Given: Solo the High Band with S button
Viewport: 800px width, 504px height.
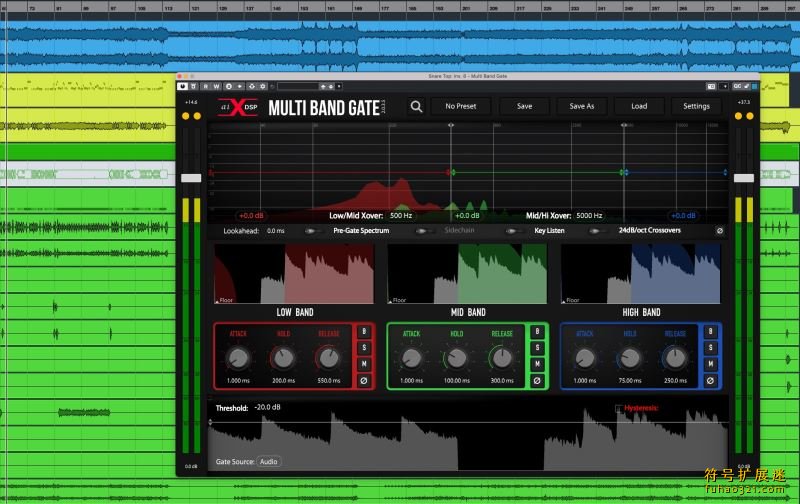Looking at the screenshot, I should coord(710,348).
